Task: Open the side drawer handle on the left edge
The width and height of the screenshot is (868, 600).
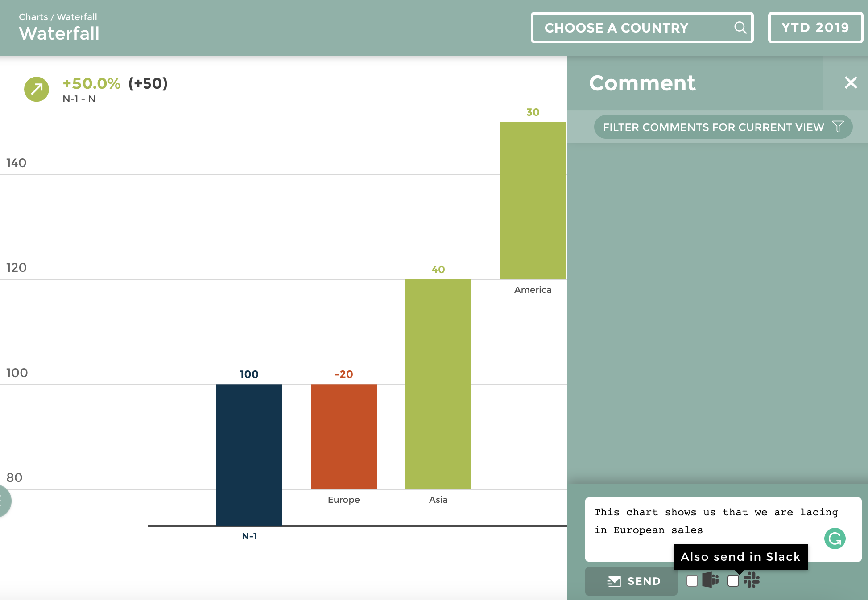Action: (x=4, y=501)
